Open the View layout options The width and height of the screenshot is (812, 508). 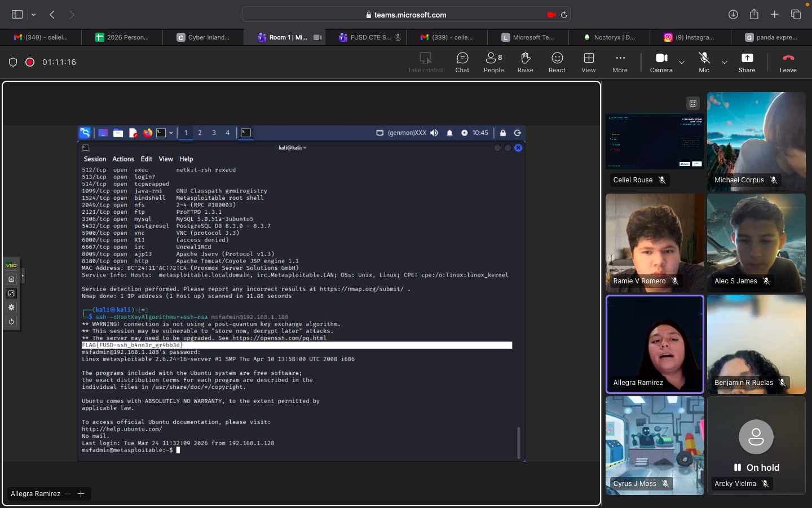pyautogui.click(x=588, y=62)
